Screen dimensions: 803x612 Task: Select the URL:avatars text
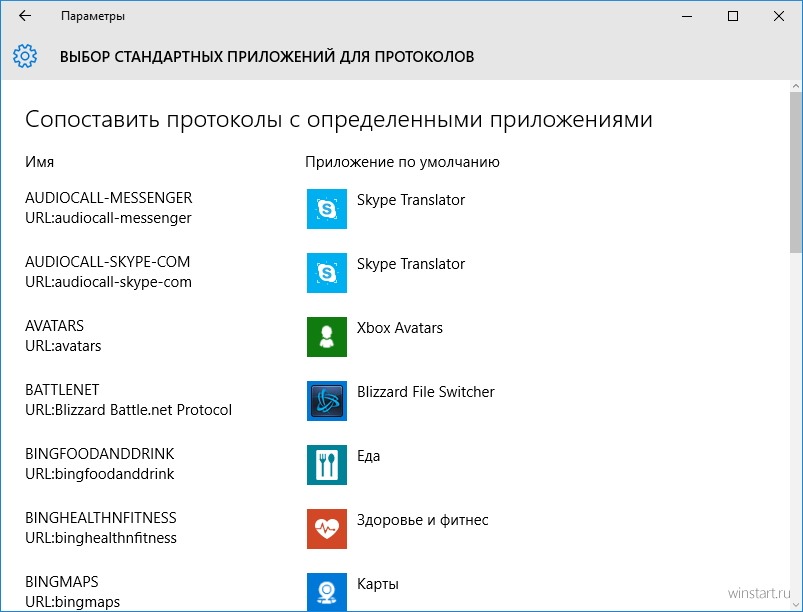click(x=63, y=346)
